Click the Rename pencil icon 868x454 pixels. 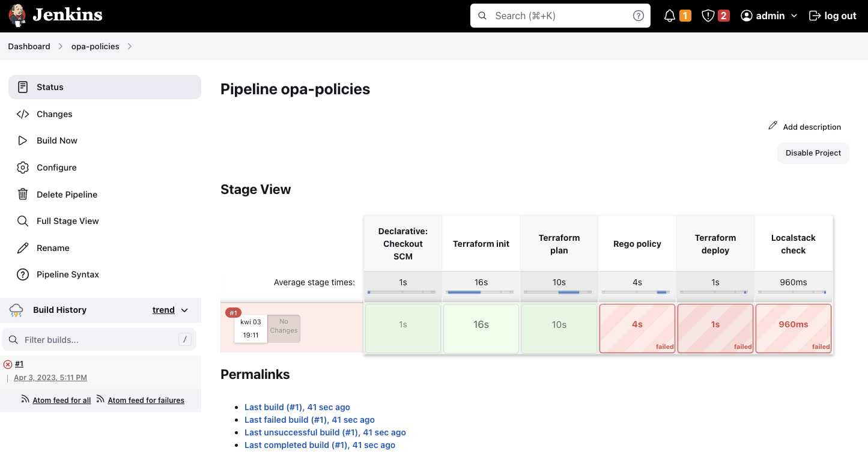(23, 247)
